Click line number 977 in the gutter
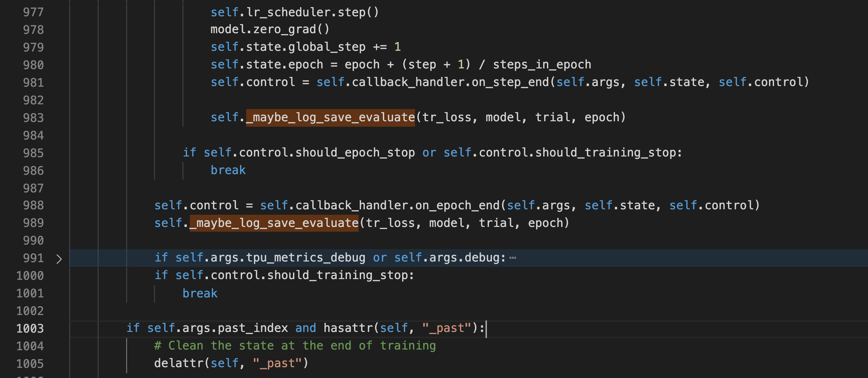Screen dimensions: 868x378 [33, 12]
